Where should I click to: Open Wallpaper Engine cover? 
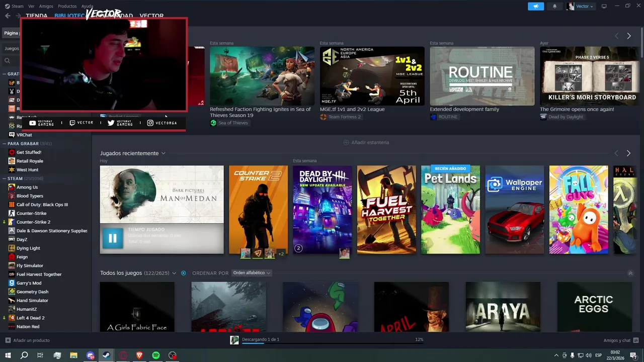point(514,210)
